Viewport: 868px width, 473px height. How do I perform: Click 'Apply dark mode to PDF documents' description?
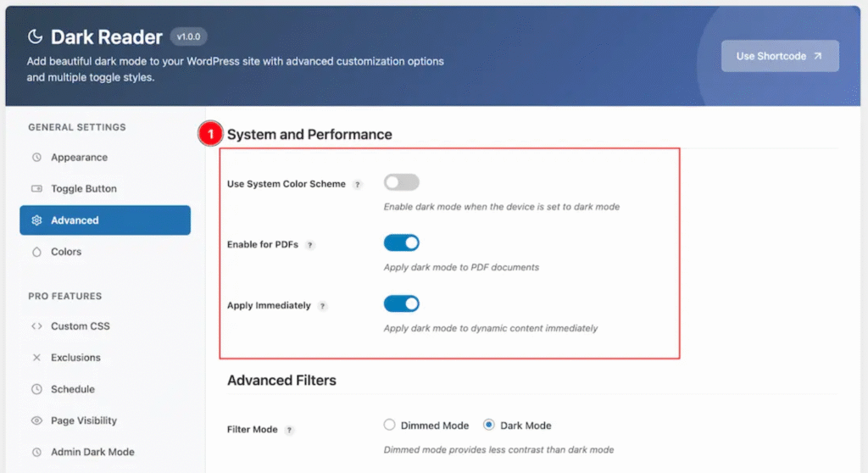[x=461, y=268]
